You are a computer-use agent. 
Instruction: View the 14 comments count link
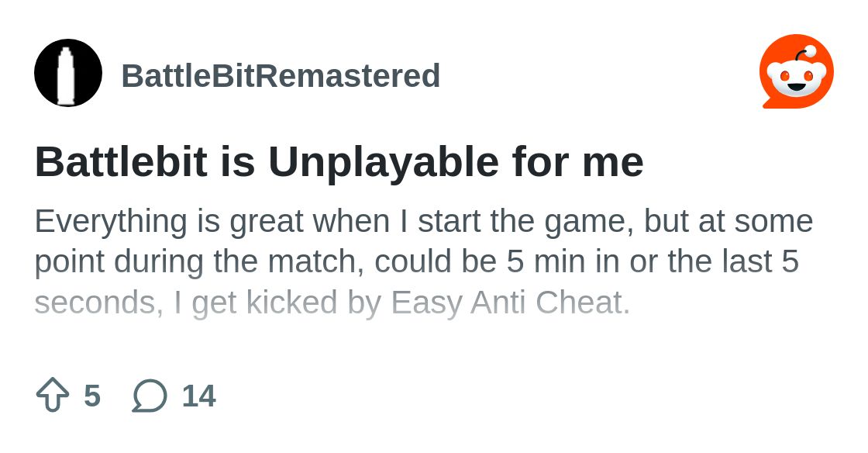click(199, 395)
